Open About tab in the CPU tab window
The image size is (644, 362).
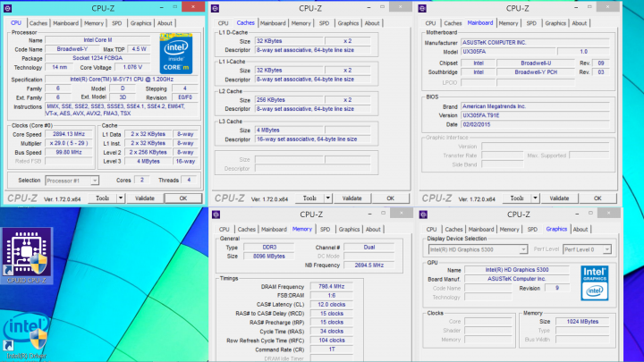pos(165,23)
